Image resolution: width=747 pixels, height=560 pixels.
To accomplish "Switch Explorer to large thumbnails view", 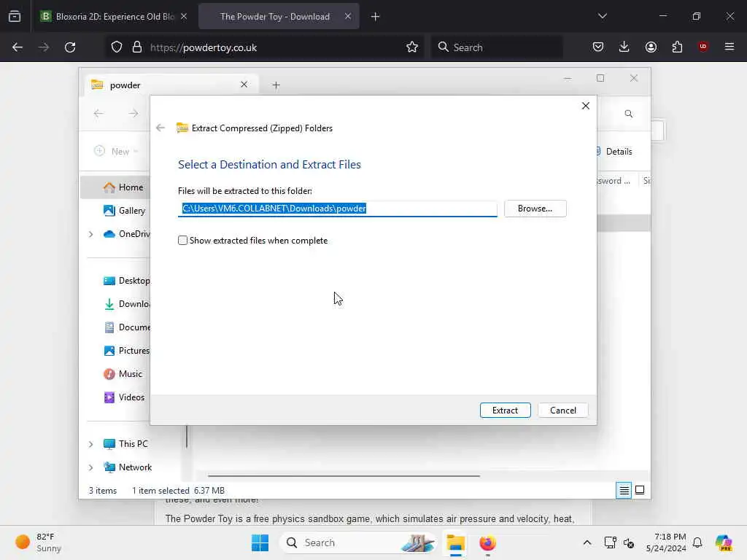I will point(640,490).
